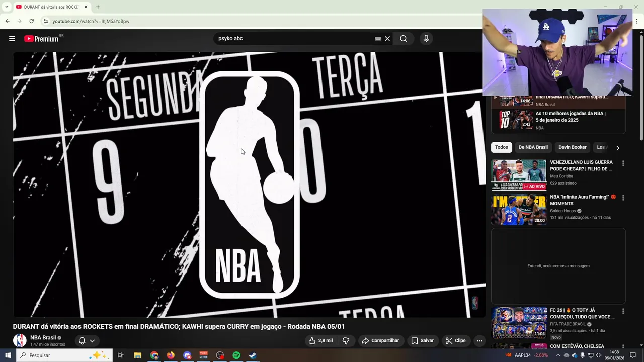Switch to Chrome in taskbar
Viewport: 644px width, 362px height.
[154, 355]
